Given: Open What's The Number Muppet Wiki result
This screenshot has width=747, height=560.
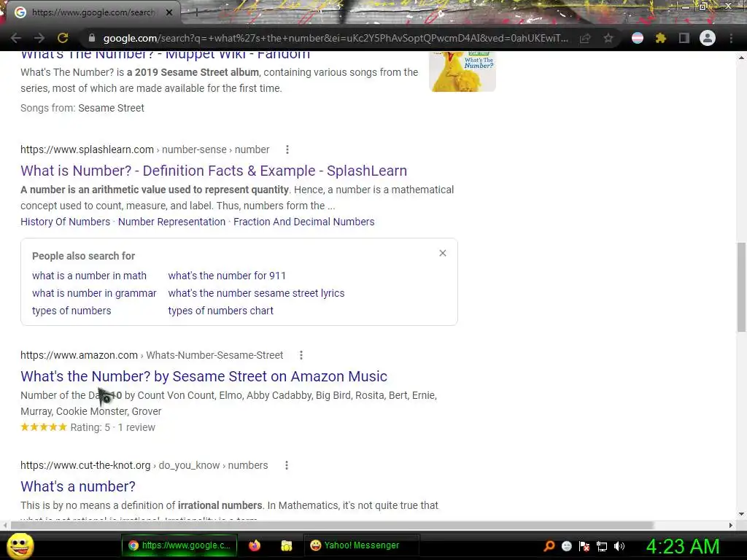Looking at the screenshot, I should (x=166, y=54).
